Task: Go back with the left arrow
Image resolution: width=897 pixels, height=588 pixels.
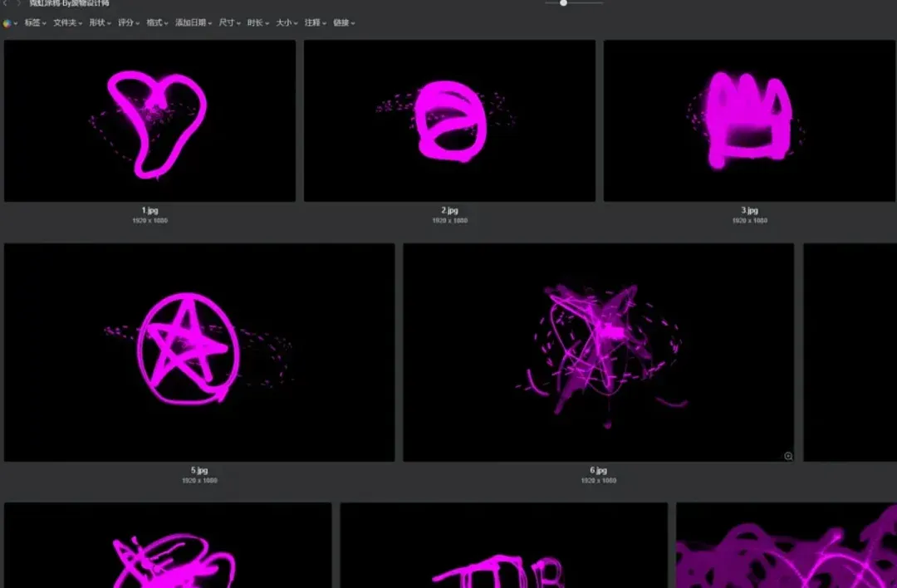Action: [6, 2]
